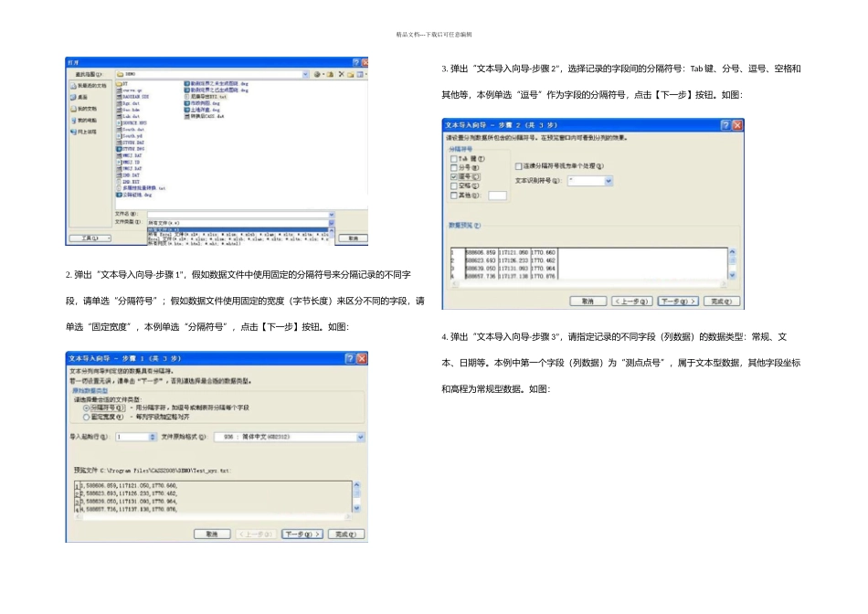
Task: Click help icon in step 1 wizard title bar
Action: [x=350, y=358]
